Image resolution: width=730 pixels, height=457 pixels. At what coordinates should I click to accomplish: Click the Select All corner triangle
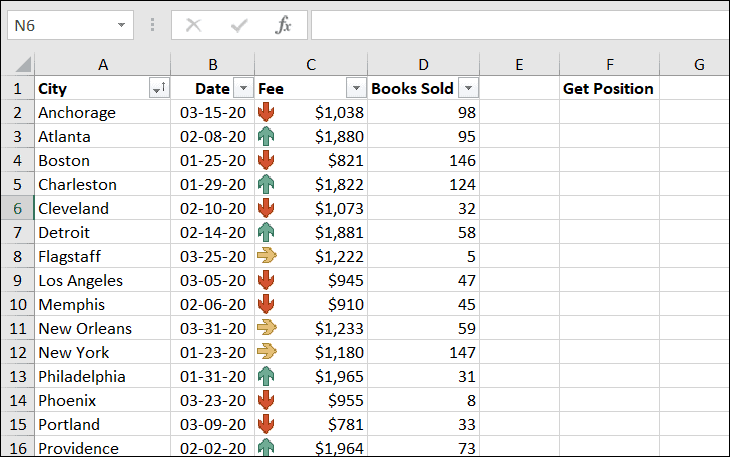23,64
